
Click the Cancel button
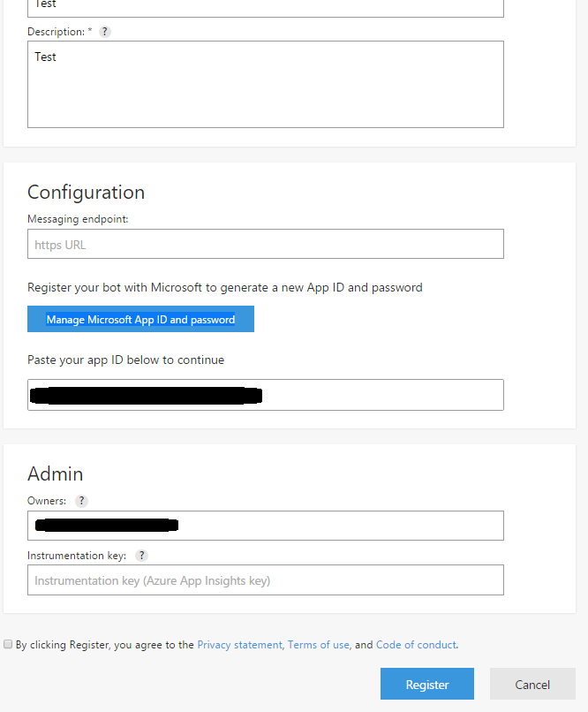tap(532, 685)
